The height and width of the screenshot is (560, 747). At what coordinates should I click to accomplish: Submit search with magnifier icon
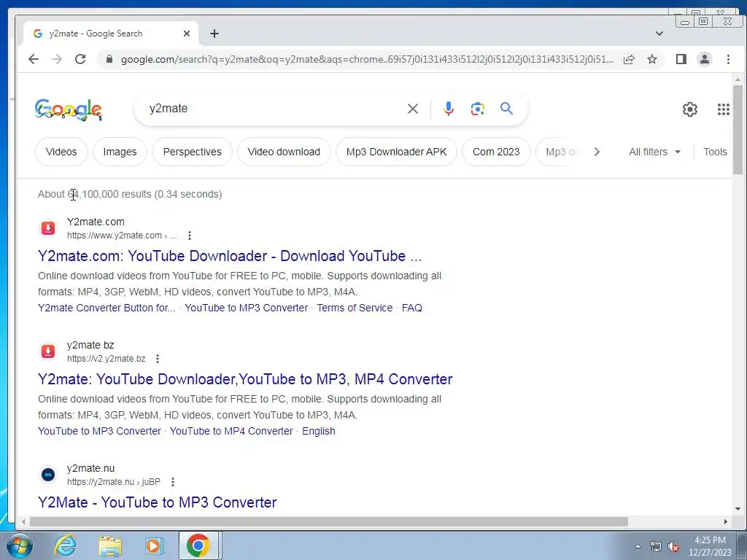pos(506,109)
